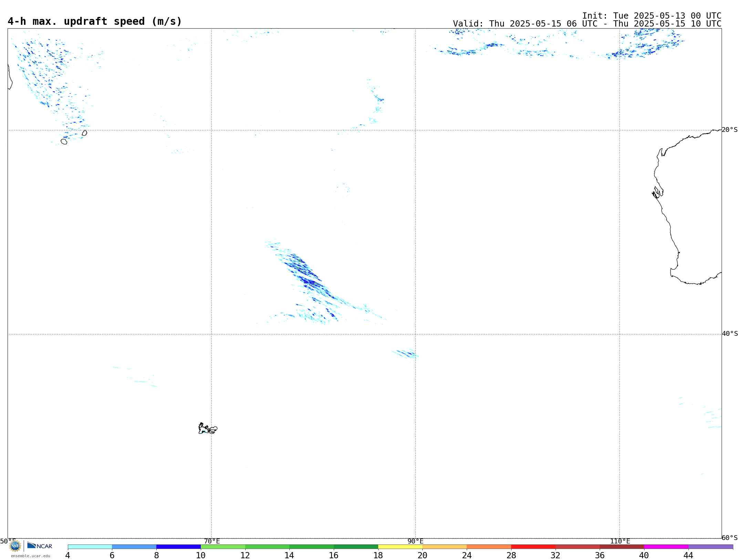Click the 20°S latitude label
The height and width of the screenshot is (560, 744).
click(x=730, y=130)
